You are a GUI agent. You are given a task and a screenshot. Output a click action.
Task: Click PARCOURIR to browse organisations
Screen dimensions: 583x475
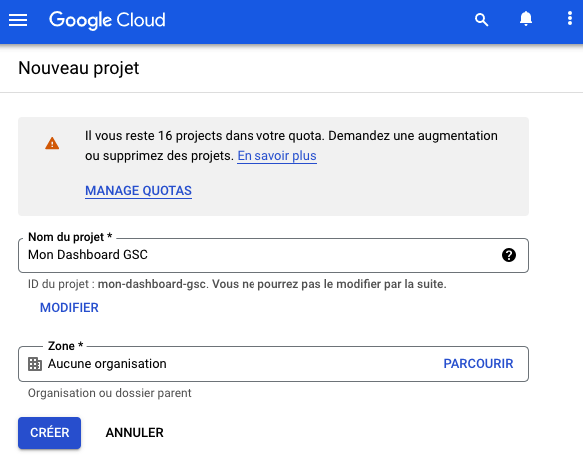click(478, 363)
